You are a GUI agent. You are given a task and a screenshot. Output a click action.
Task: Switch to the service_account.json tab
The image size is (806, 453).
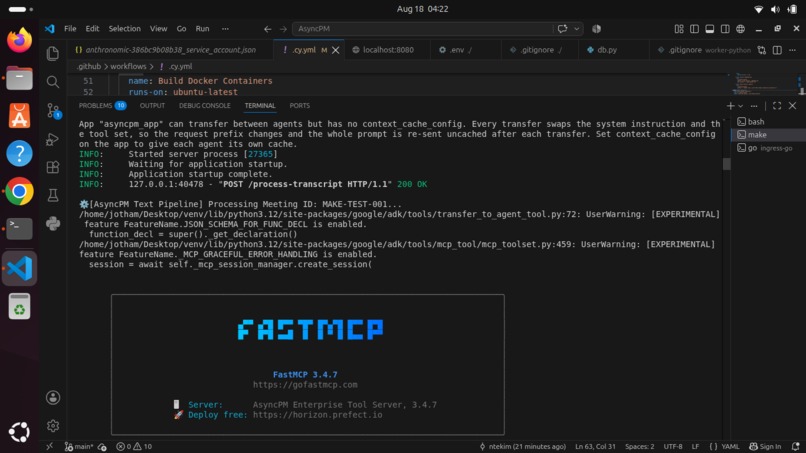(x=170, y=50)
